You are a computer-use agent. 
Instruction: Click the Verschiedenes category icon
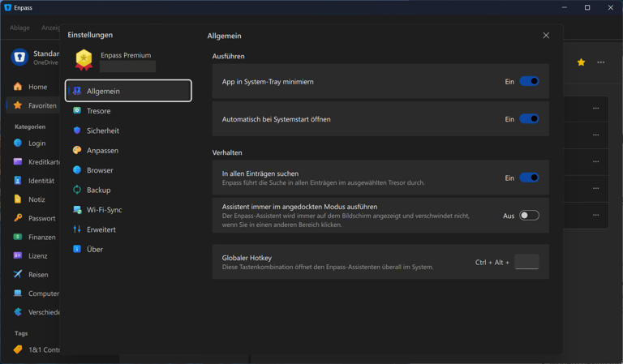pos(18,311)
